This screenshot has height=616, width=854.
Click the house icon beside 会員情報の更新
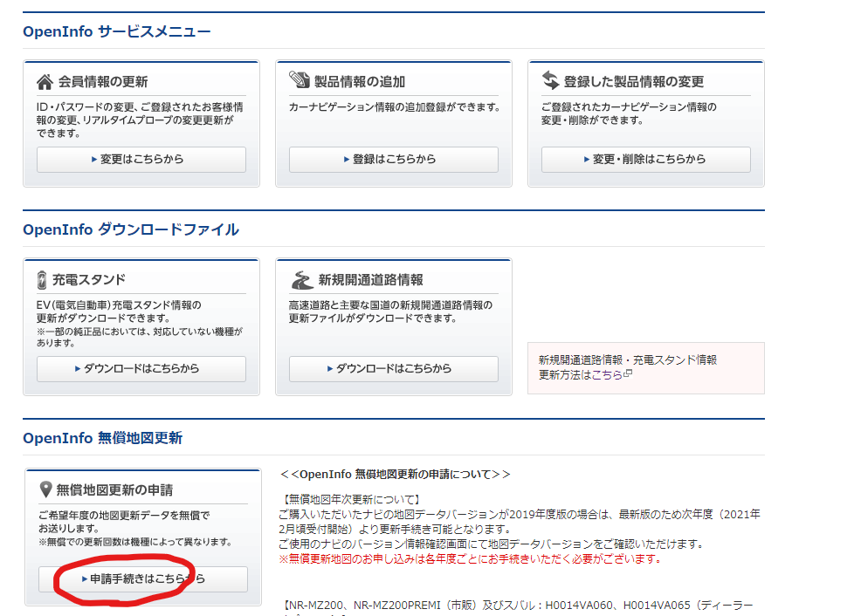tap(45, 82)
